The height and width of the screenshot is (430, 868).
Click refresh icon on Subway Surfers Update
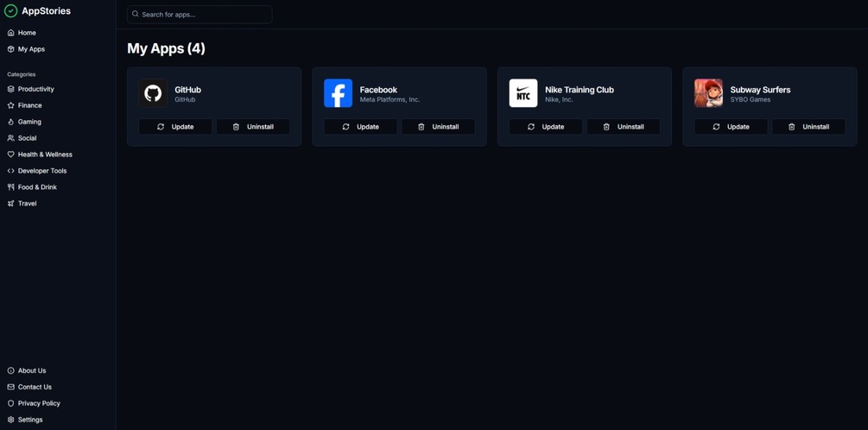click(x=716, y=127)
